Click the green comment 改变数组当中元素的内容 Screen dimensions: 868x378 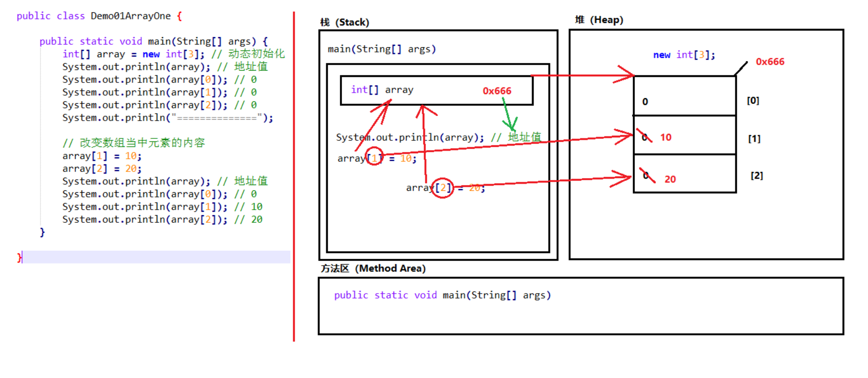coord(134,143)
